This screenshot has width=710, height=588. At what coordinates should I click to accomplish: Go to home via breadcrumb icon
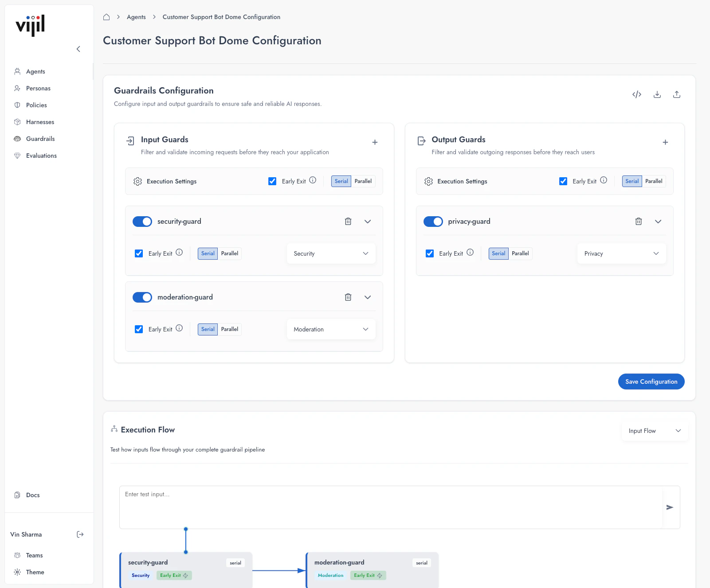click(106, 17)
